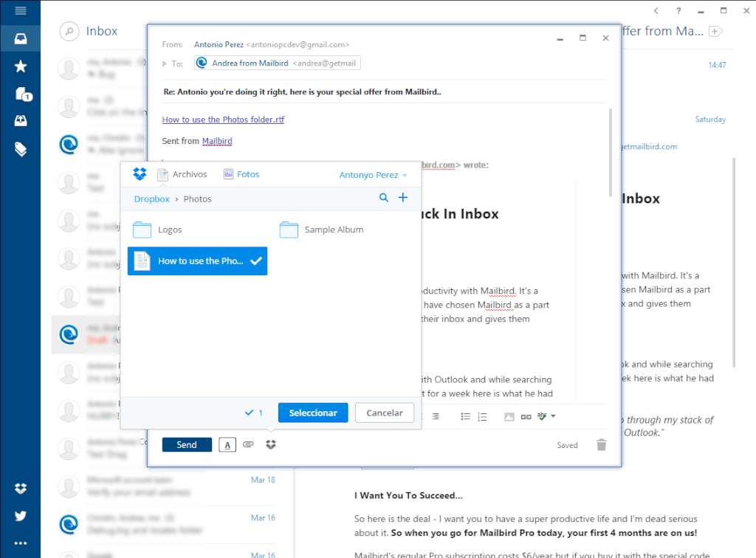The width and height of the screenshot is (756, 558).
Task: Click the plus icon beside message subject
Action: pyautogui.click(x=715, y=31)
